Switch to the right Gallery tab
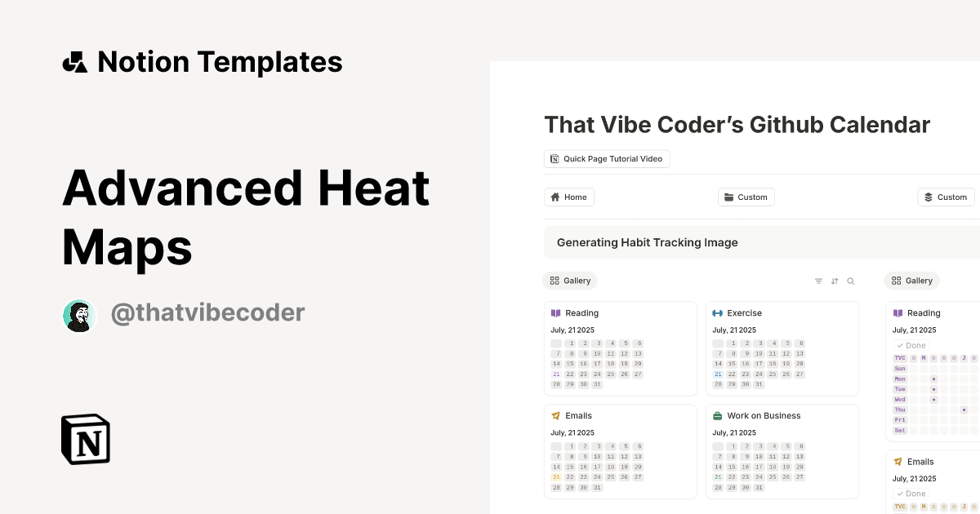 click(911, 281)
